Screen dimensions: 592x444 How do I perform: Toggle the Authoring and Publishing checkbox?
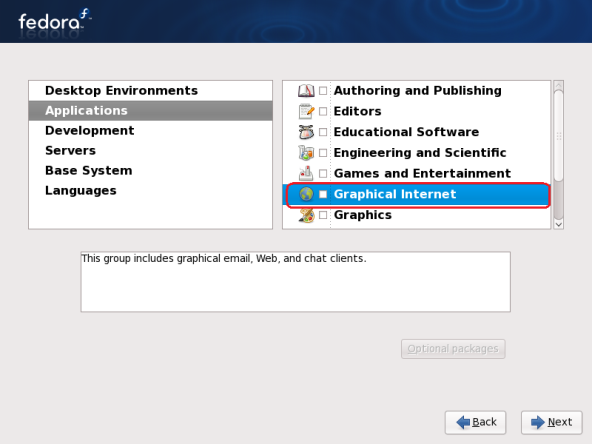pyautogui.click(x=323, y=91)
